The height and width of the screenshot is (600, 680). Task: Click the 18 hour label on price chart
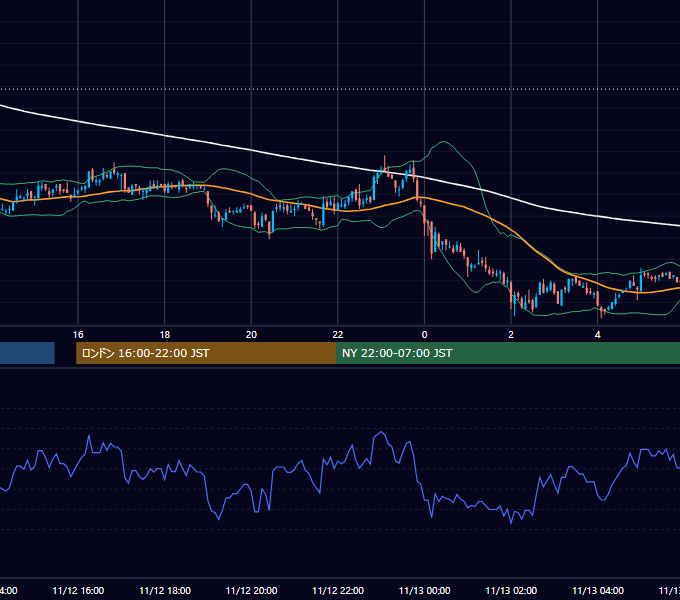165,335
